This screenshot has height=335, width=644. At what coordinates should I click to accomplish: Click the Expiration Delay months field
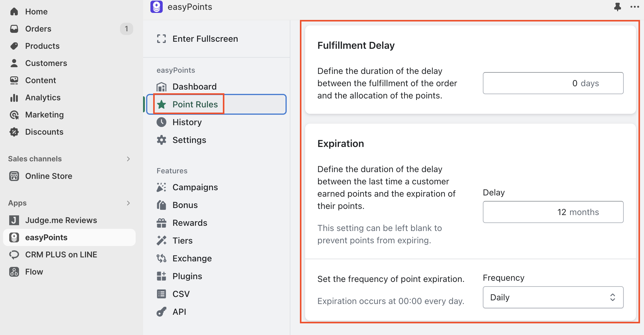coord(553,212)
